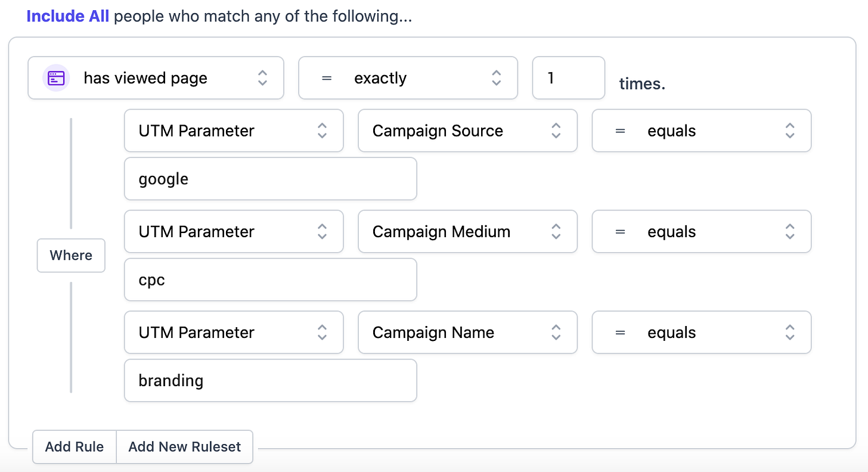This screenshot has height=472, width=868.
Task: Click the Add New Ruleset button
Action: (x=185, y=446)
